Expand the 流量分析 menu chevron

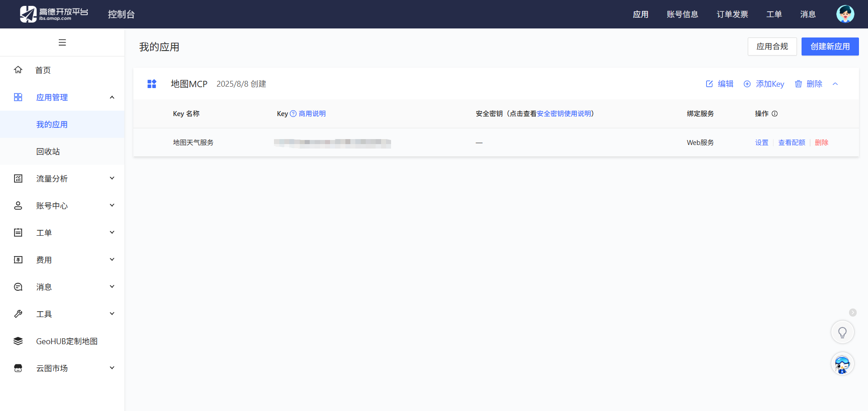pyautogui.click(x=112, y=178)
